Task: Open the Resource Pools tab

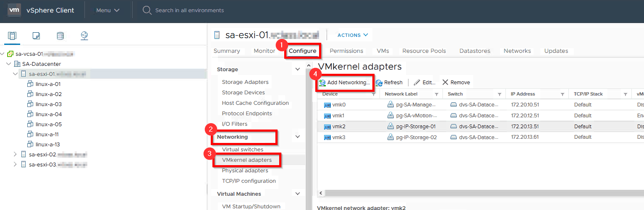Action: tap(424, 51)
